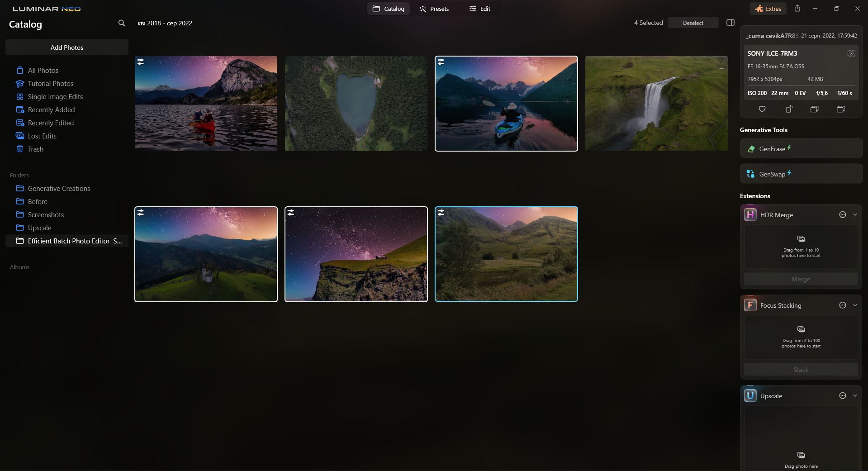Select the blue kayak mountain photo

(506, 104)
